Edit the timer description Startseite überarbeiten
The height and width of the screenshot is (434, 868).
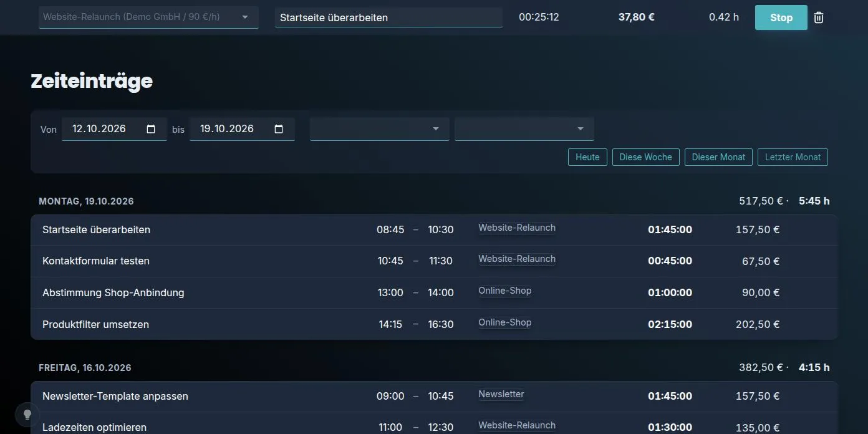[388, 17]
